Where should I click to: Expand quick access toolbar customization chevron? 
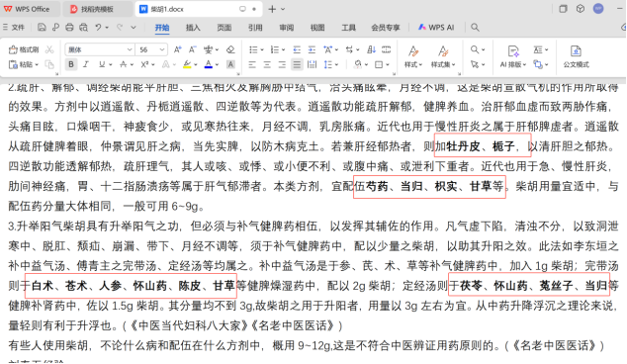[134, 27]
